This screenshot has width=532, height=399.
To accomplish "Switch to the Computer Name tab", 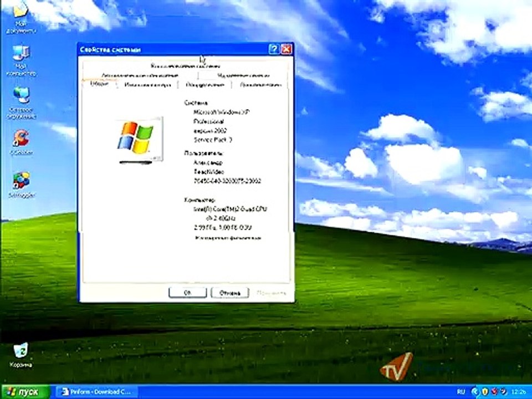I will click(147, 85).
